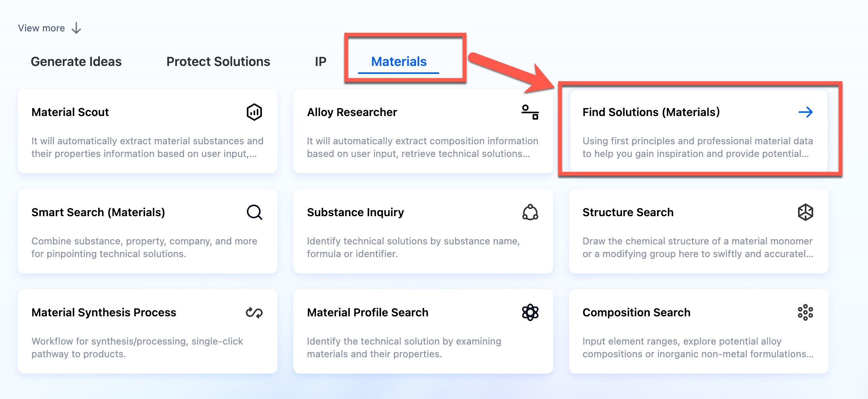The width and height of the screenshot is (868, 399).
Task: Click the Composition Search dots icon
Action: pos(805,313)
